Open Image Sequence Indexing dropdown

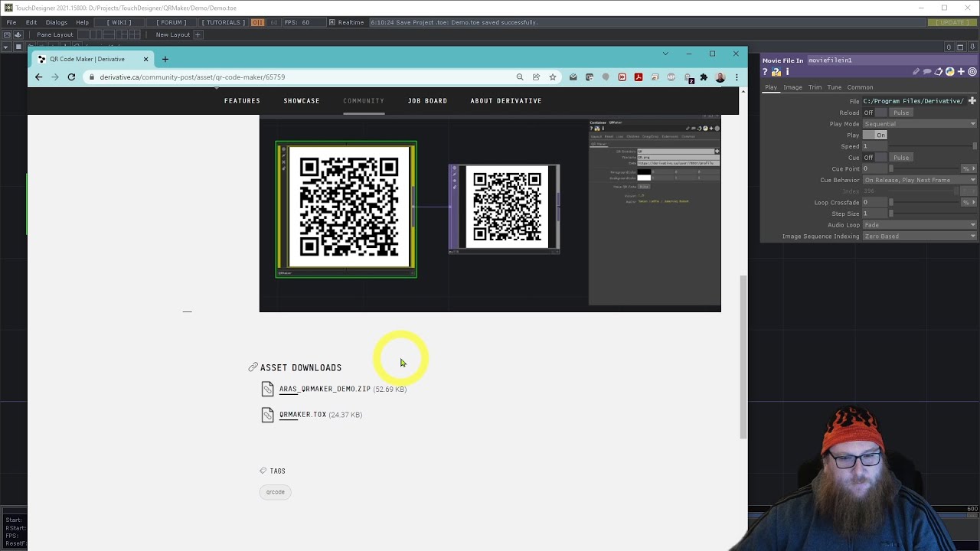point(920,236)
